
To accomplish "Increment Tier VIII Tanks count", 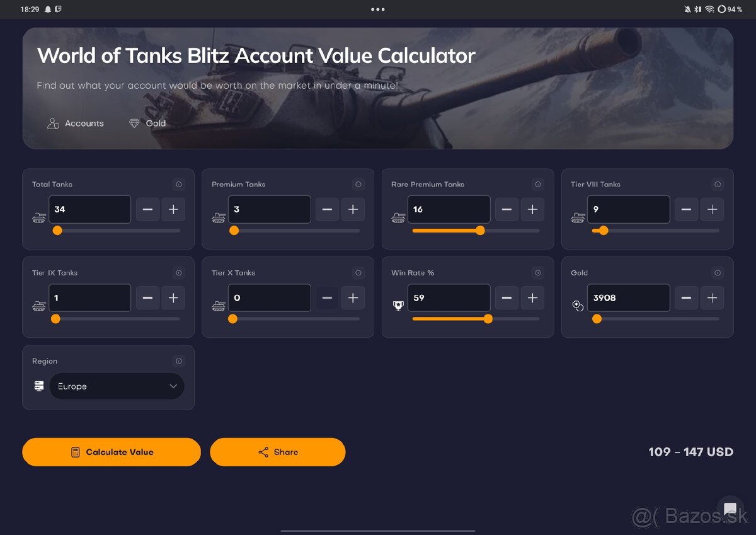I will (712, 209).
